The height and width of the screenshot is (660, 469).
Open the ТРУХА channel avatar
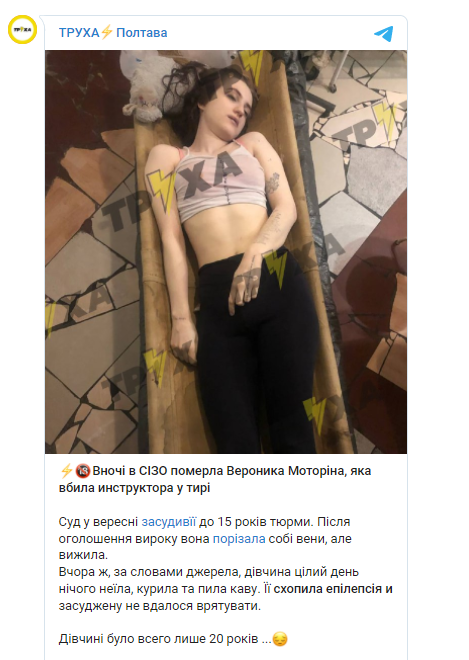pos(22,29)
